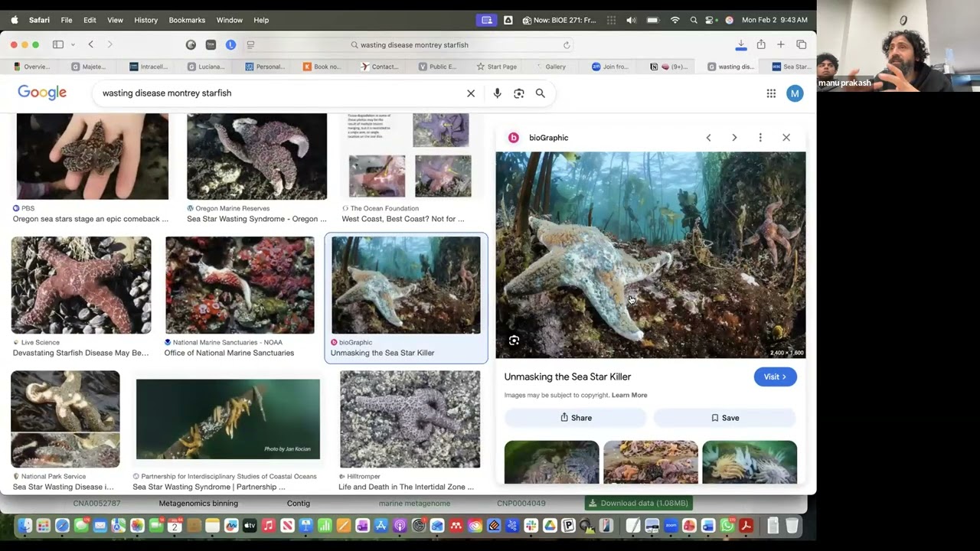Click the Share button

coord(576,418)
